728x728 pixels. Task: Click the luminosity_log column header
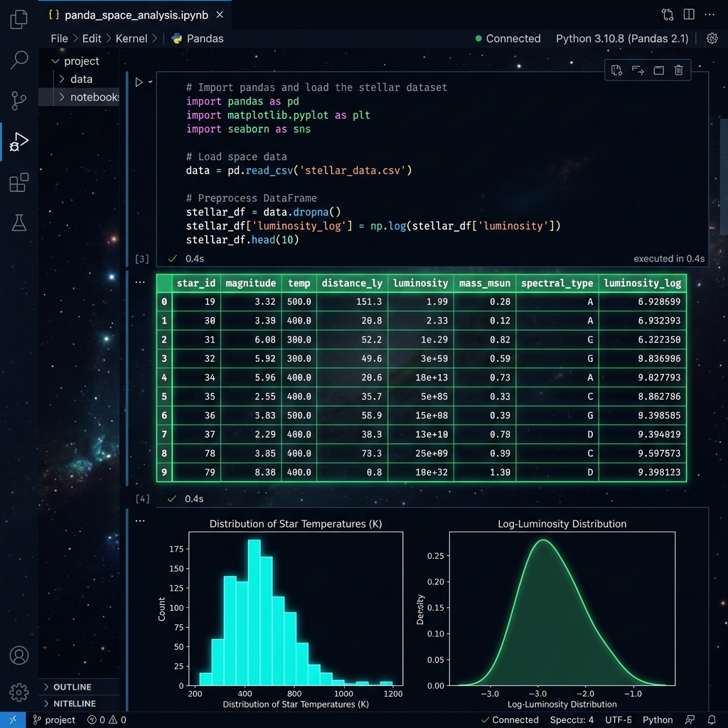click(642, 283)
